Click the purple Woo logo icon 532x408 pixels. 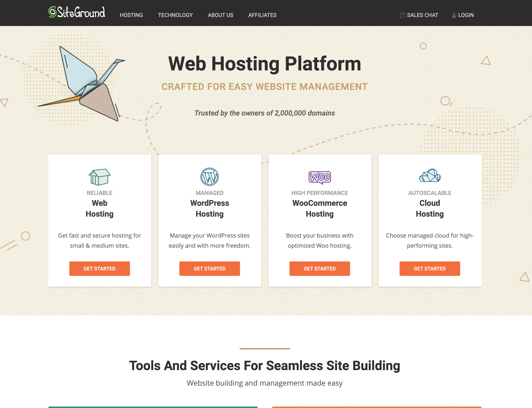(320, 177)
